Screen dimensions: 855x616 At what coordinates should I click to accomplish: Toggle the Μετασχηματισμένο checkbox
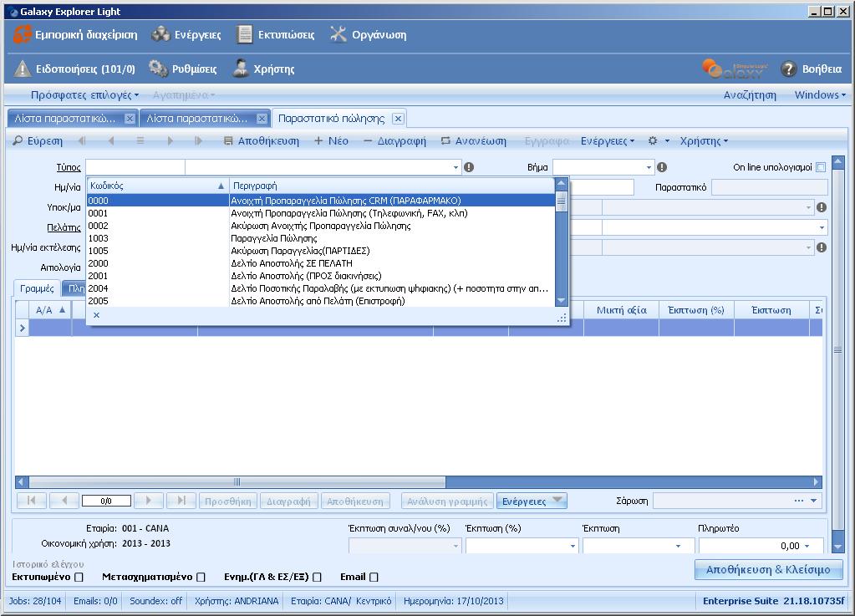201,577
